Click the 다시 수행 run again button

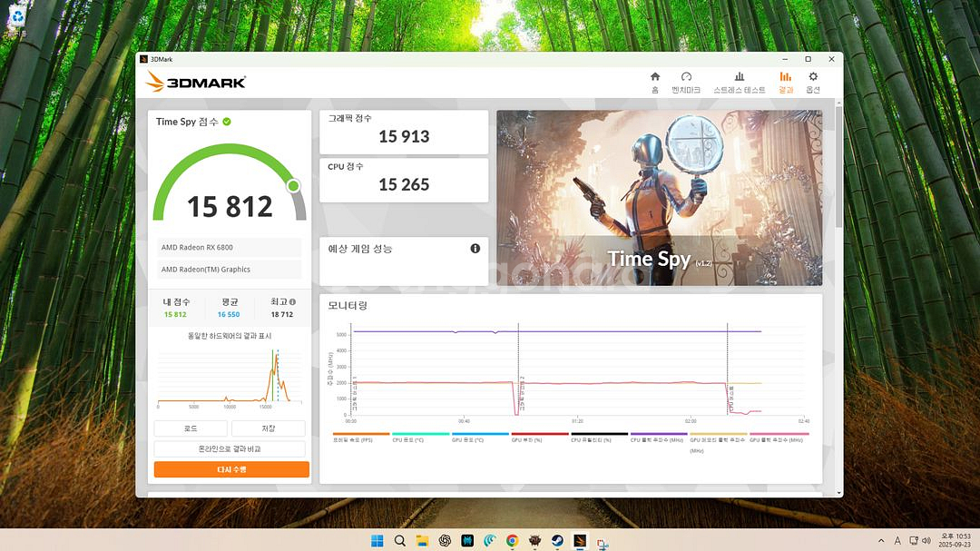click(231, 469)
